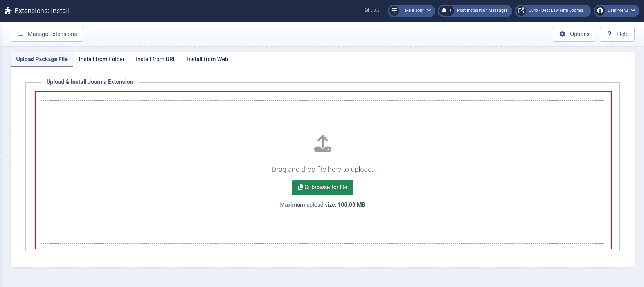Open the Install from Web tab
This screenshot has width=644, height=287.
[x=207, y=59]
